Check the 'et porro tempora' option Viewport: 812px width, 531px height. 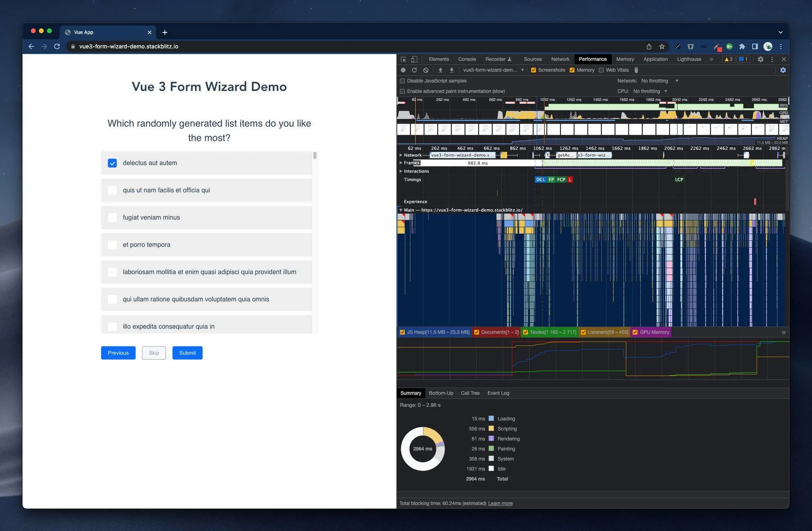tap(112, 245)
